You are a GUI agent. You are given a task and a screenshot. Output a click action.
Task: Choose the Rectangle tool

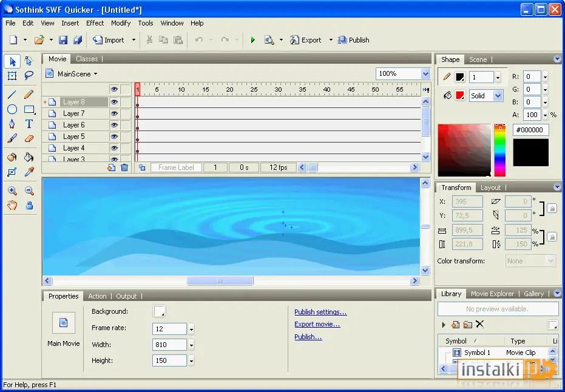point(29,109)
